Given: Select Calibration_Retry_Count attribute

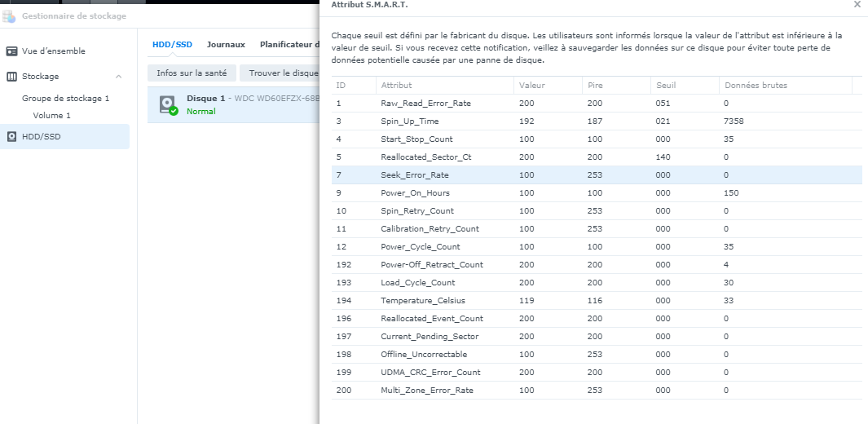Looking at the screenshot, I should (430, 228).
